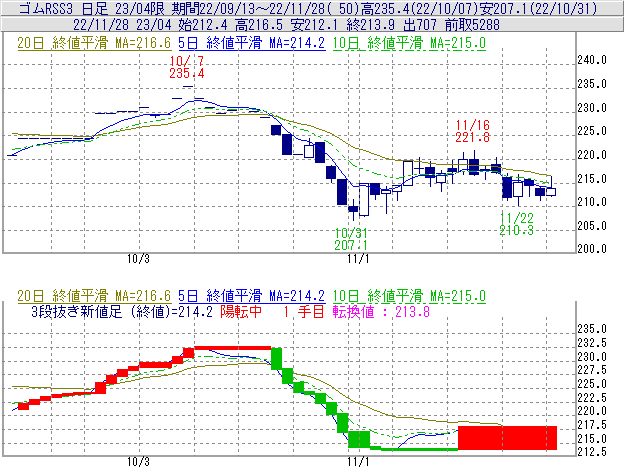Screen dimensions: 624x475
Task: Click the long red horizontal bar atop lower chart
Action: pos(232,348)
